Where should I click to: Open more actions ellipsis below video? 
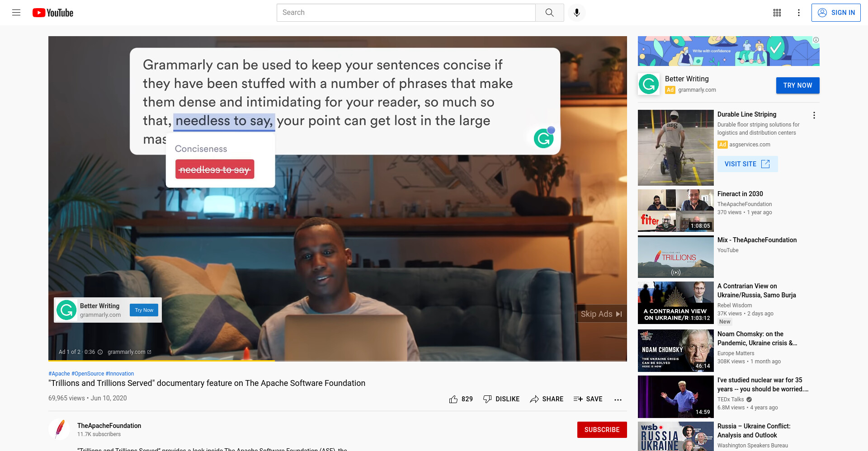pyautogui.click(x=618, y=399)
